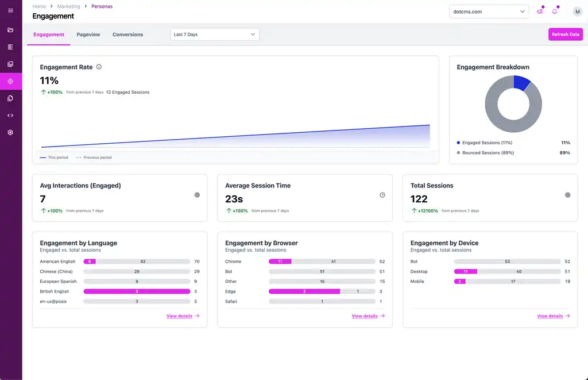588x380 pixels.
Task: Open the image library icon in the sidebar
Action: pyautogui.click(x=10, y=64)
